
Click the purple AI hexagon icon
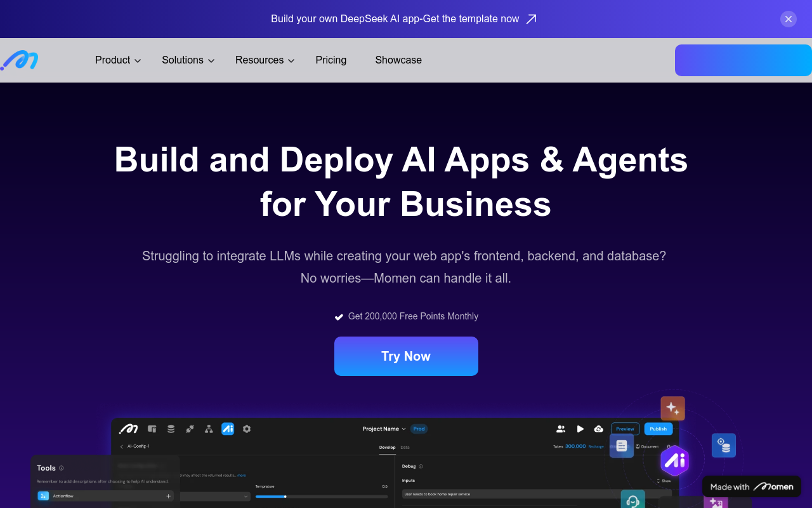click(674, 460)
